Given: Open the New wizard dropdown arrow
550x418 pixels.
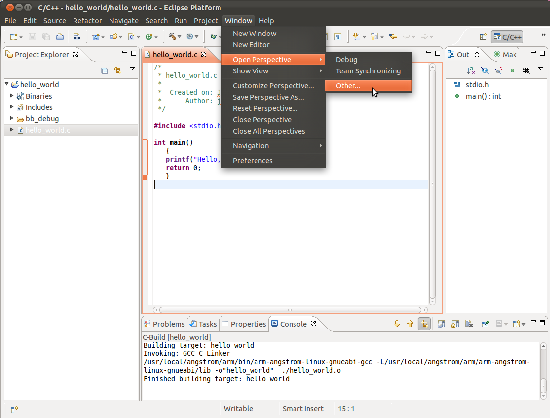Looking at the screenshot, I should click(21, 37).
